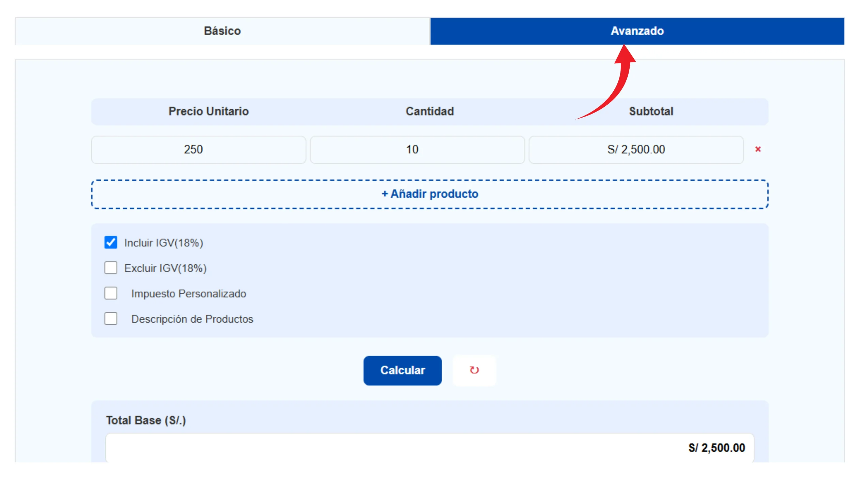868x488 pixels.
Task: Click the Cantidad field showing 10
Action: tap(417, 149)
